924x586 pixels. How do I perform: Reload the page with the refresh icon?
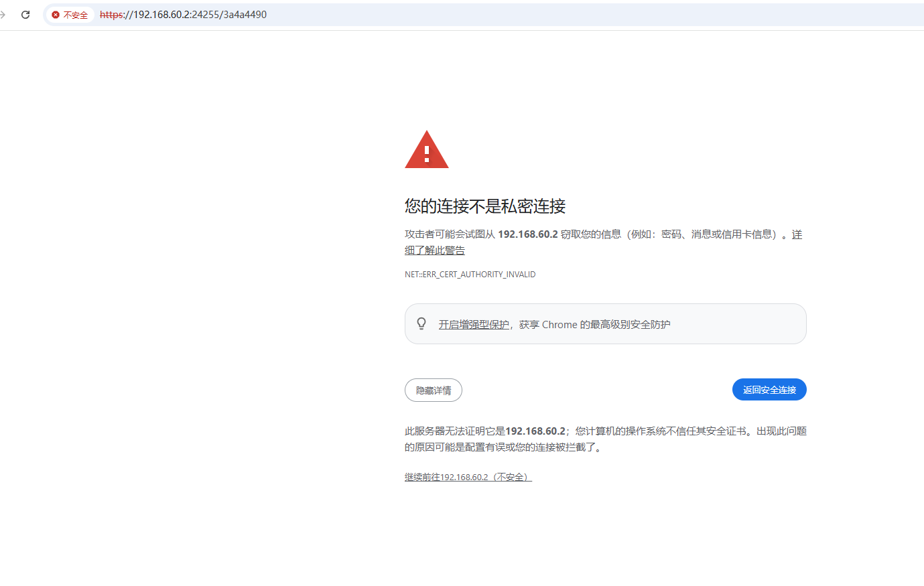click(25, 15)
